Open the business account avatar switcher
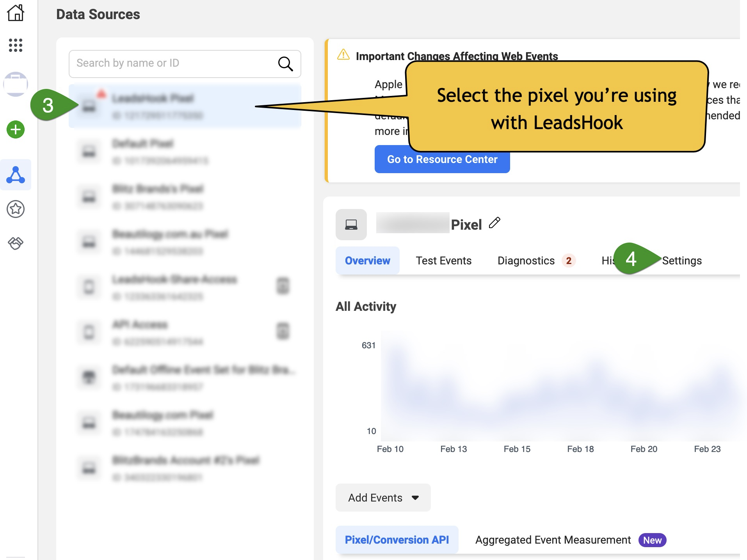Image resolution: width=747 pixels, height=560 pixels. point(16,84)
